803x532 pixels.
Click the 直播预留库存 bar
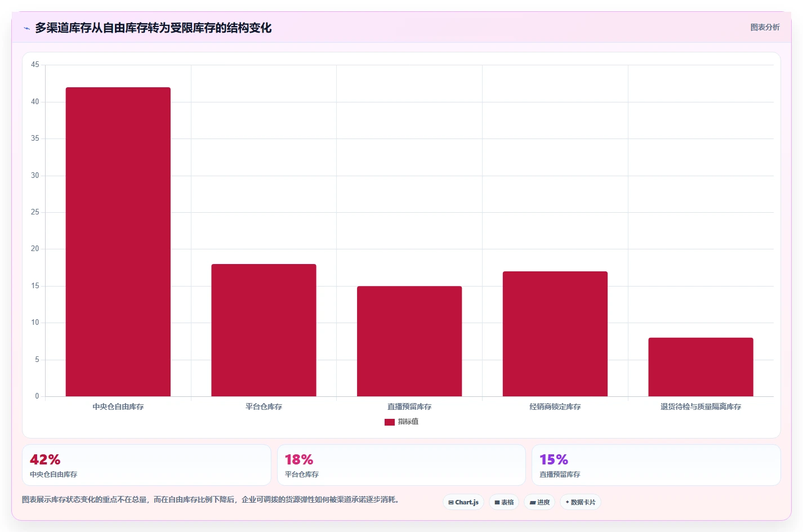pyautogui.click(x=409, y=341)
